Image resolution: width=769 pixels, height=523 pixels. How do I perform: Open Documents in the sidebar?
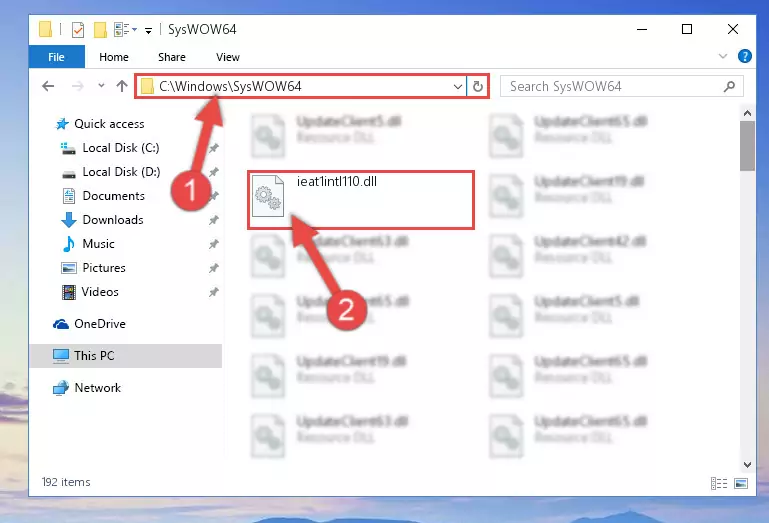point(113,196)
